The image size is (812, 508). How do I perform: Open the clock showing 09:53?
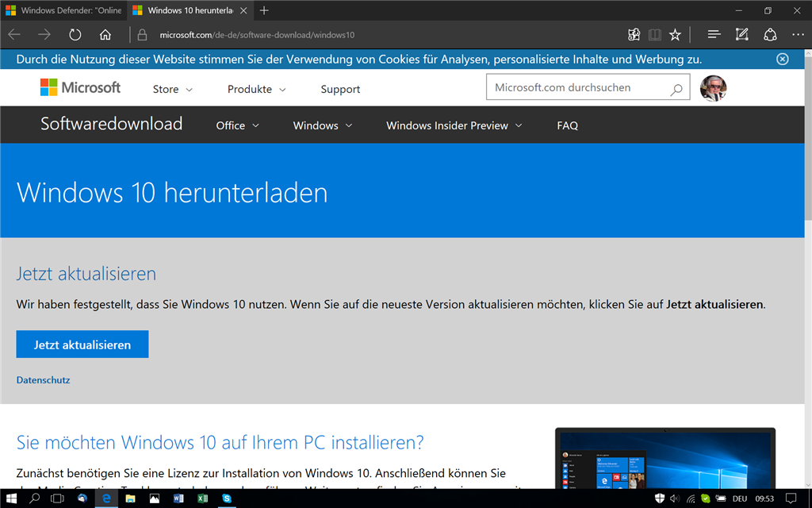764,498
